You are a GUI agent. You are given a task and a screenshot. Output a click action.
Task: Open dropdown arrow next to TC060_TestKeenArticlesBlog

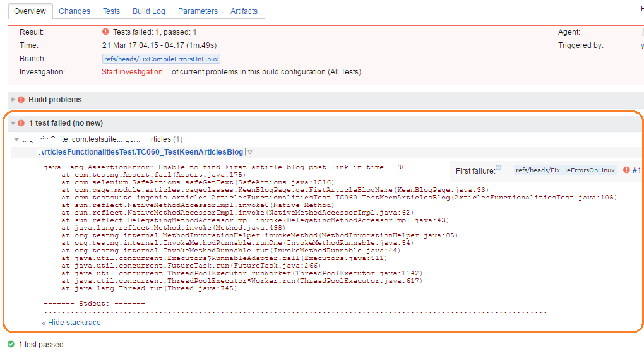point(250,152)
